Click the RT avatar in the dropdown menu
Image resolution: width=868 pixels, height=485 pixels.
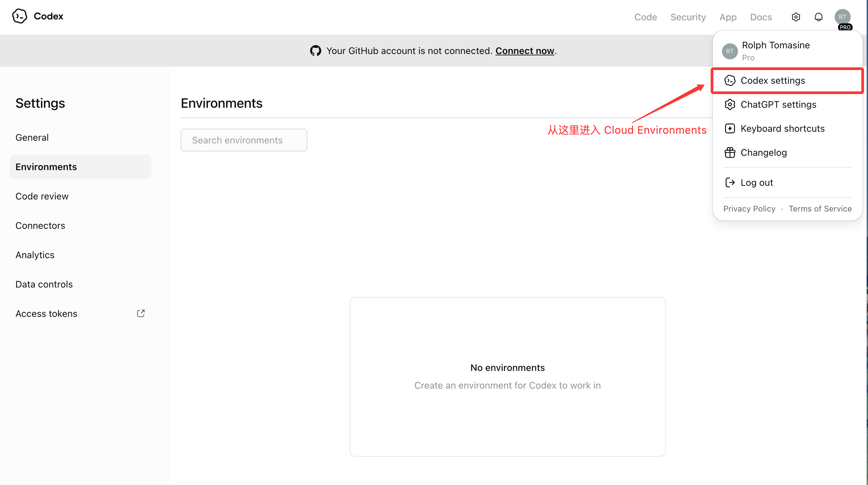click(730, 51)
